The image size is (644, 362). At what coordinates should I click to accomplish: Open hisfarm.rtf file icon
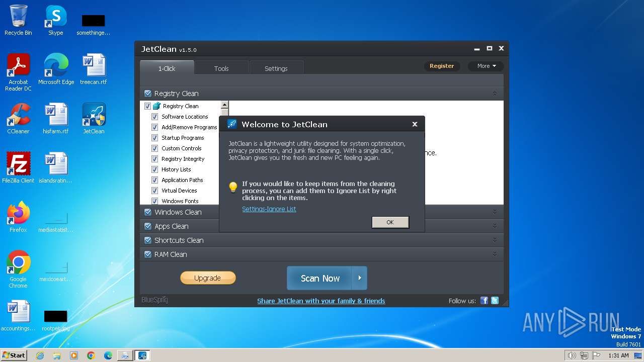point(56,119)
